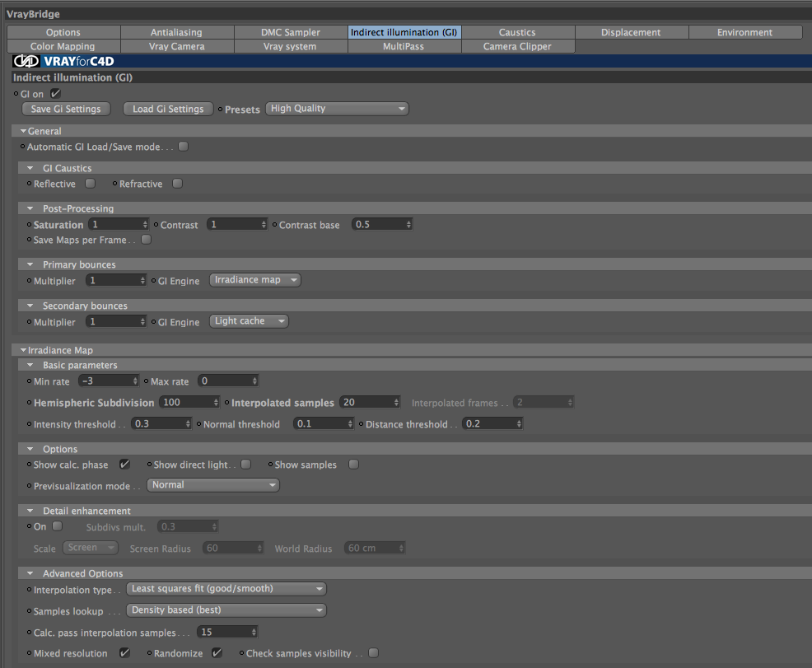Viewport: 812px width, 668px height.
Task: Click the Hemispheric Subdivision keyframe dot
Action: click(29, 402)
